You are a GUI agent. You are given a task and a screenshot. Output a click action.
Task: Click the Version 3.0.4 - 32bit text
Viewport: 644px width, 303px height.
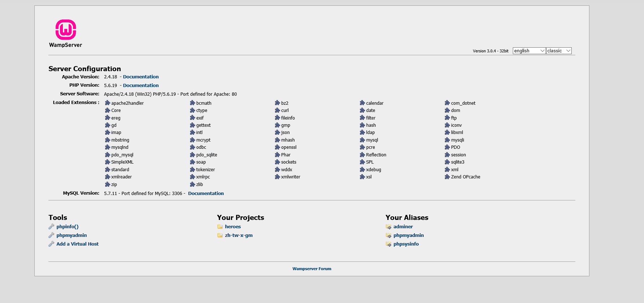point(490,51)
